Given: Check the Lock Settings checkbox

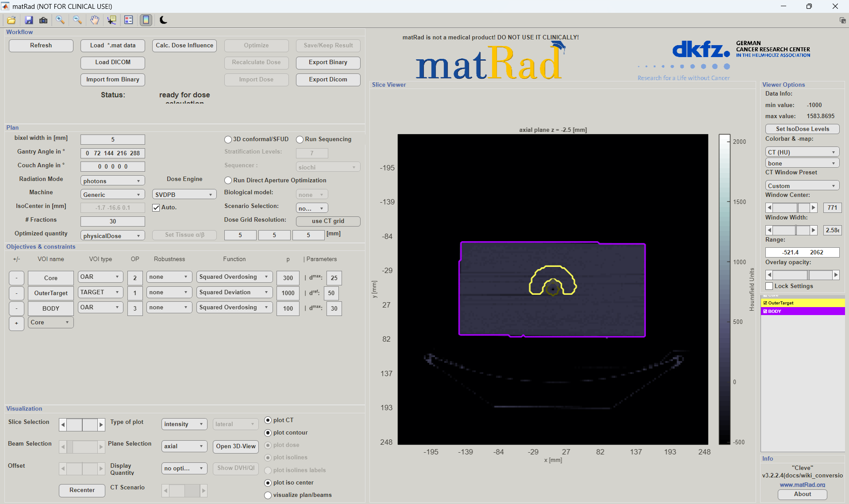Looking at the screenshot, I should pos(769,286).
